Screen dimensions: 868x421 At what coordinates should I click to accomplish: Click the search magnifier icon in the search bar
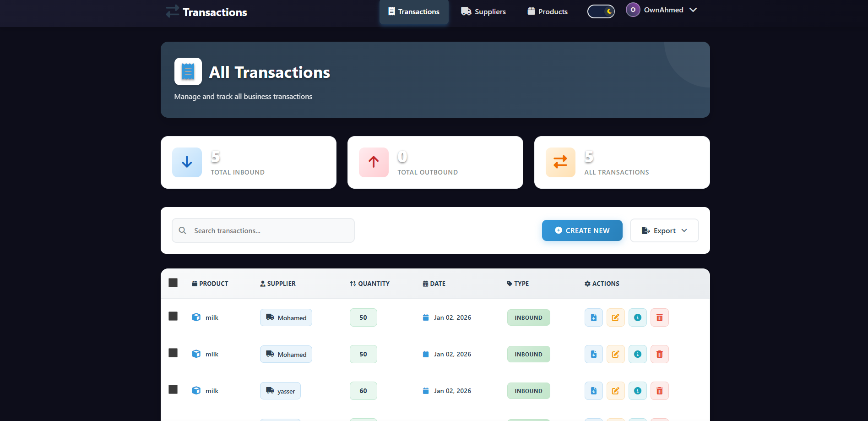coord(183,230)
